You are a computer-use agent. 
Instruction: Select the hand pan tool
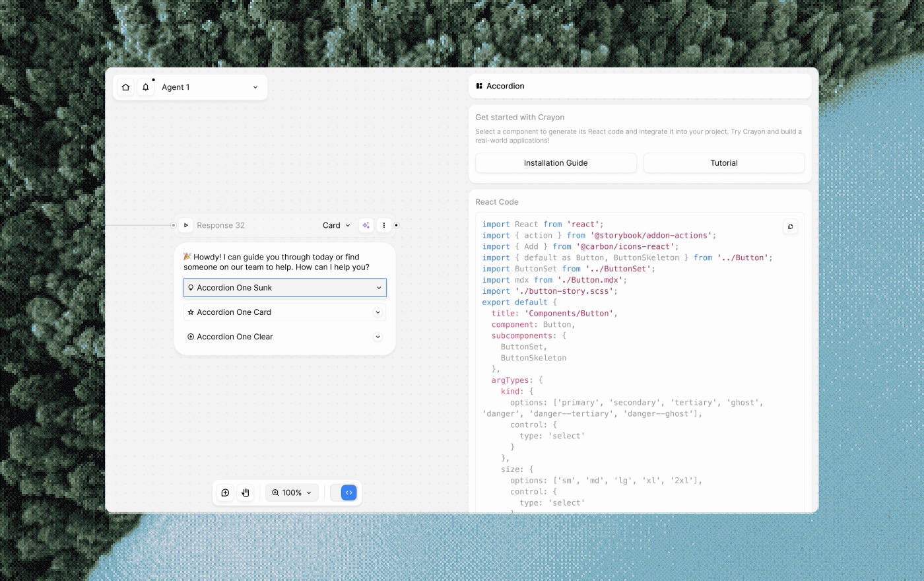pos(246,493)
